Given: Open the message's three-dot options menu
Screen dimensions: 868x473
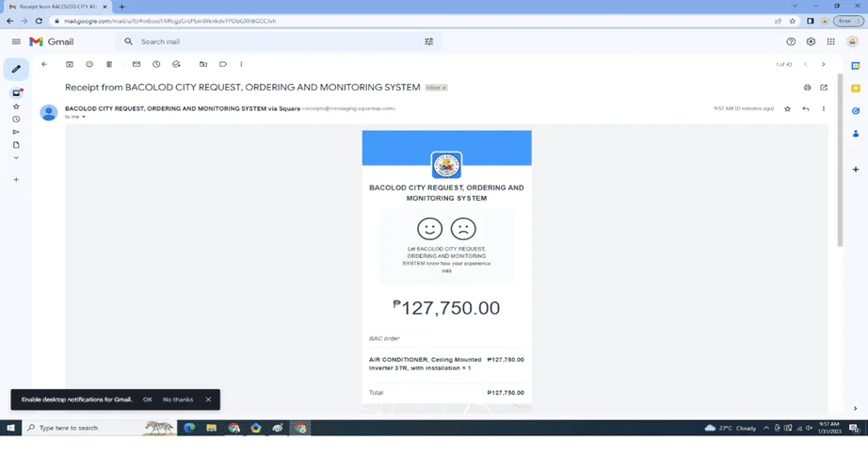Looking at the screenshot, I should point(823,109).
